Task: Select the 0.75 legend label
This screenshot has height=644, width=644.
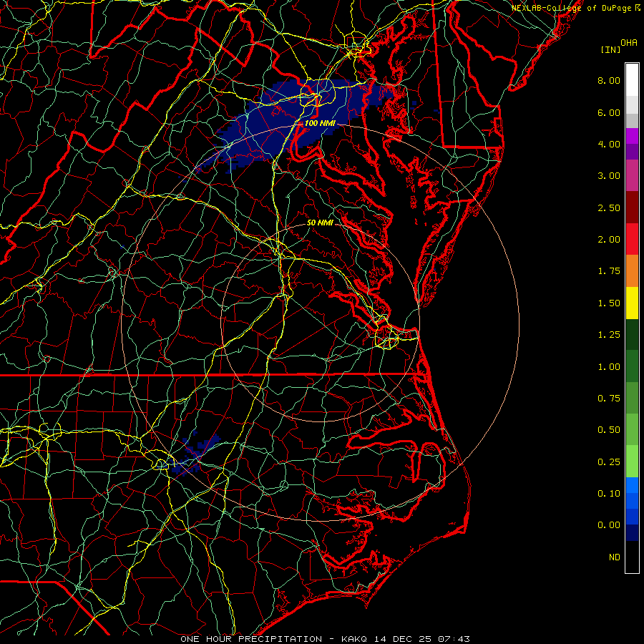Action: [x=609, y=399]
